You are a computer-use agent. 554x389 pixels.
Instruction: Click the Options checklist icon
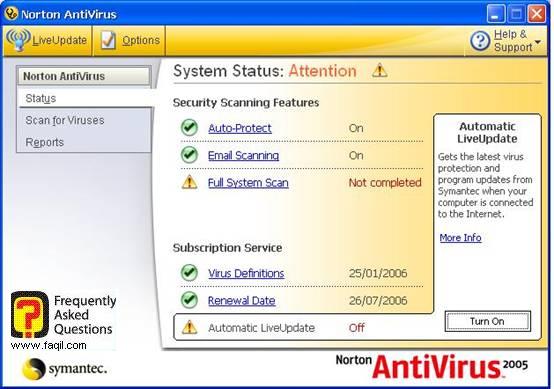point(108,40)
